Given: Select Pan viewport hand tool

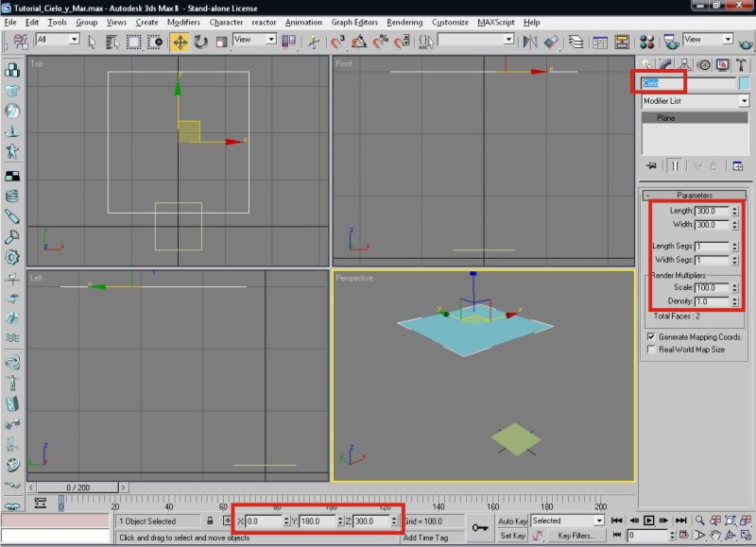Looking at the screenshot, I should pos(715,535).
